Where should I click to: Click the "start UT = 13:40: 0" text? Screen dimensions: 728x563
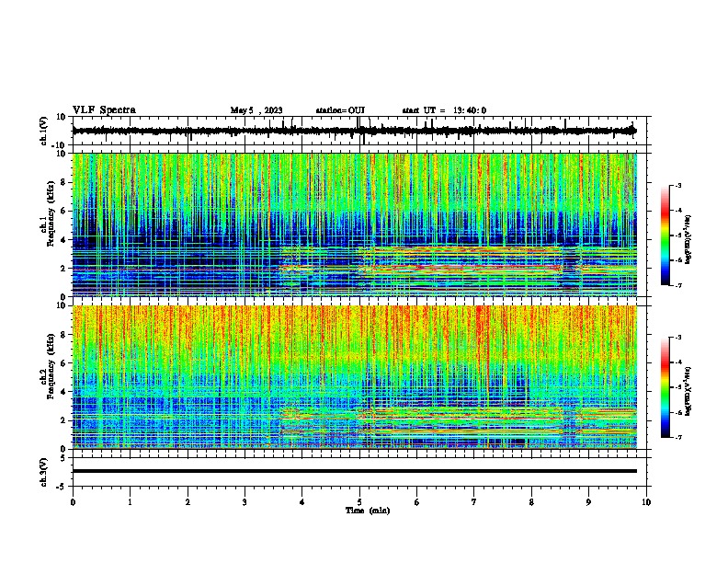[444, 110]
